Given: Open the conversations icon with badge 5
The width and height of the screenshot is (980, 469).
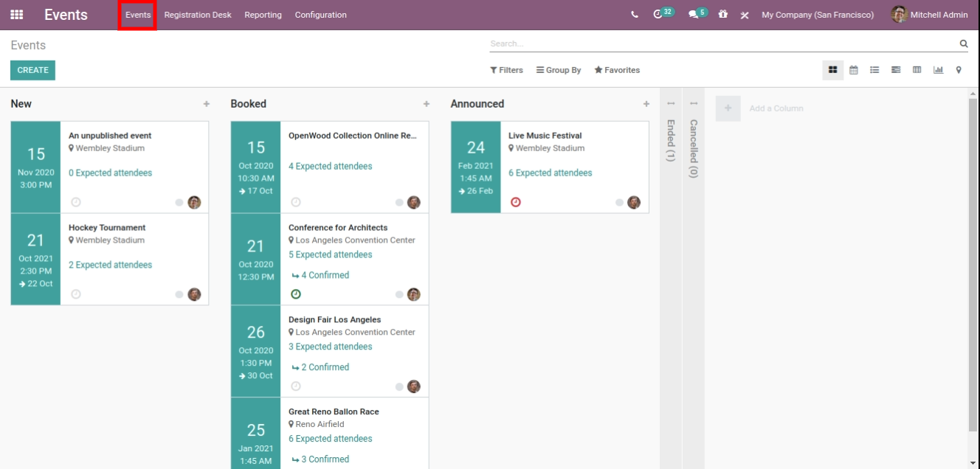Looking at the screenshot, I should click(693, 15).
